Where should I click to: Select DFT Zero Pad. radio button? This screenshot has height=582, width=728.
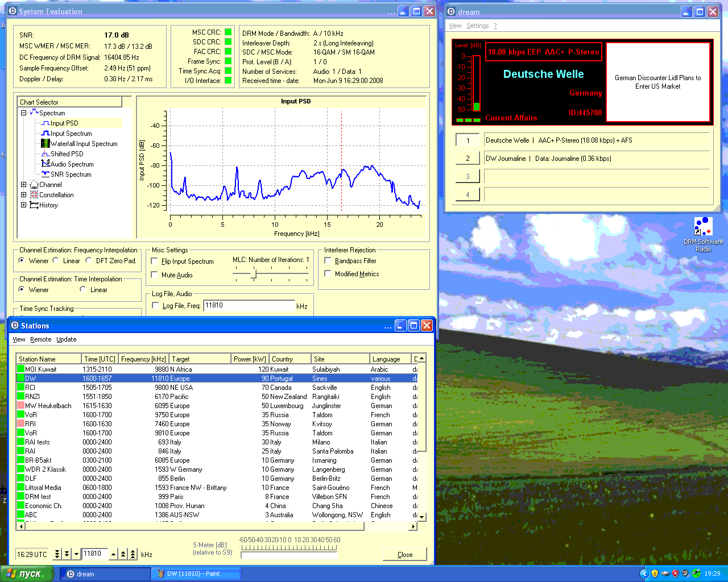(89, 260)
